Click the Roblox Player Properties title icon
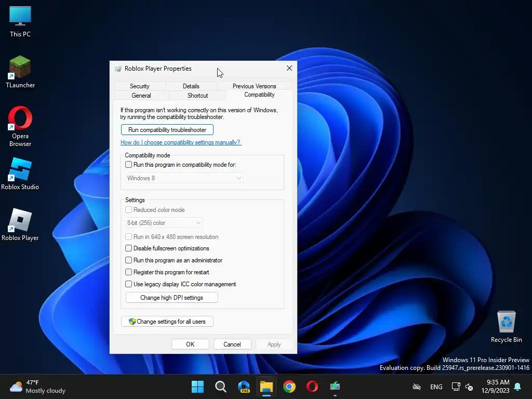This screenshot has height=399, width=532. [118, 69]
